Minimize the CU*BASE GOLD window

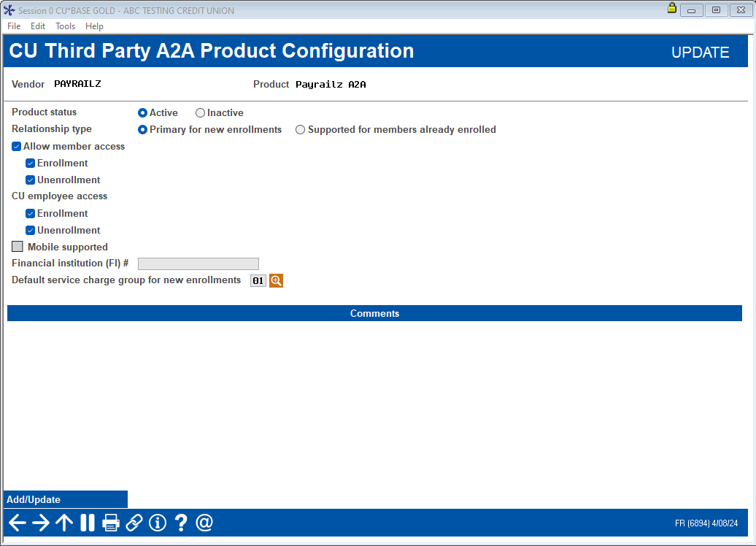click(x=691, y=10)
